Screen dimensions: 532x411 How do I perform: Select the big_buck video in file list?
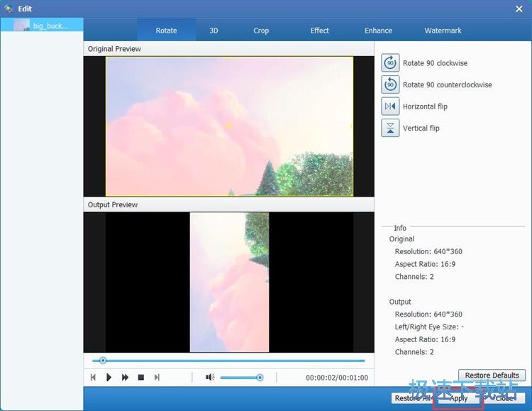tap(42, 26)
